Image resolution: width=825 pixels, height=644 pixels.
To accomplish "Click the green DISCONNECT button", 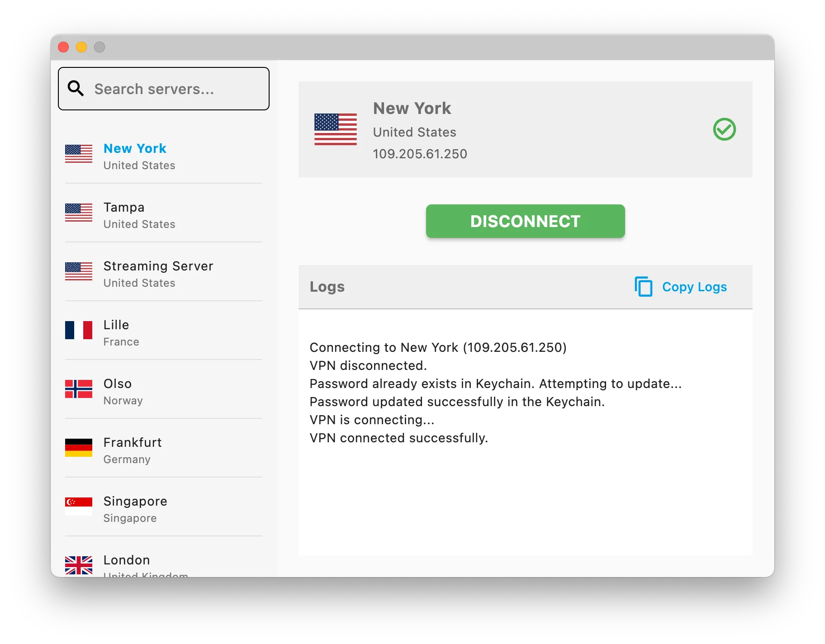I will (526, 221).
